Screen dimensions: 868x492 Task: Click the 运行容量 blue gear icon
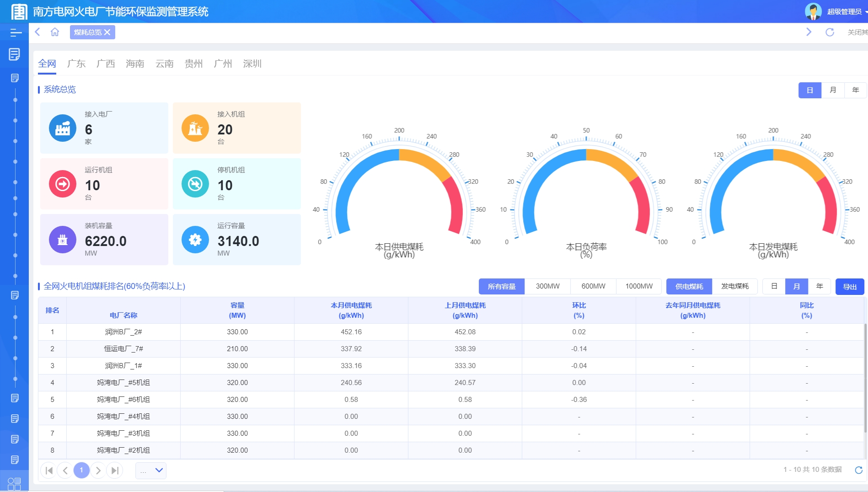(x=195, y=240)
